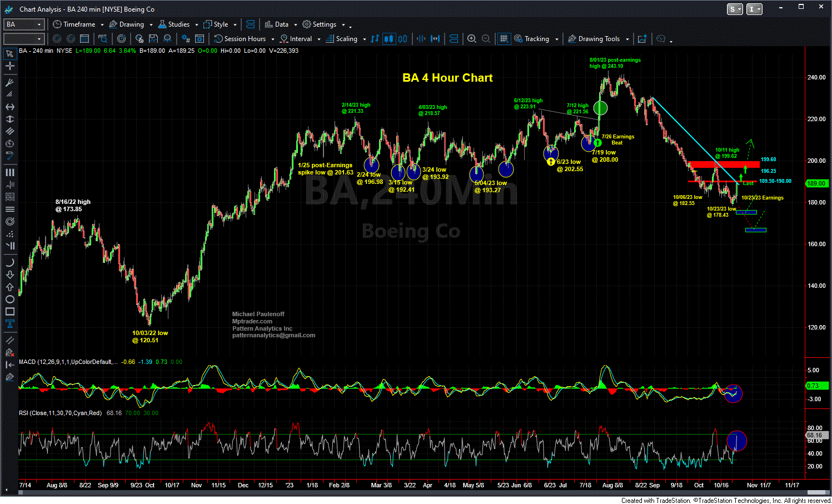Select the rectangle drawing tool
The width and height of the screenshot is (832, 504).
[9, 311]
